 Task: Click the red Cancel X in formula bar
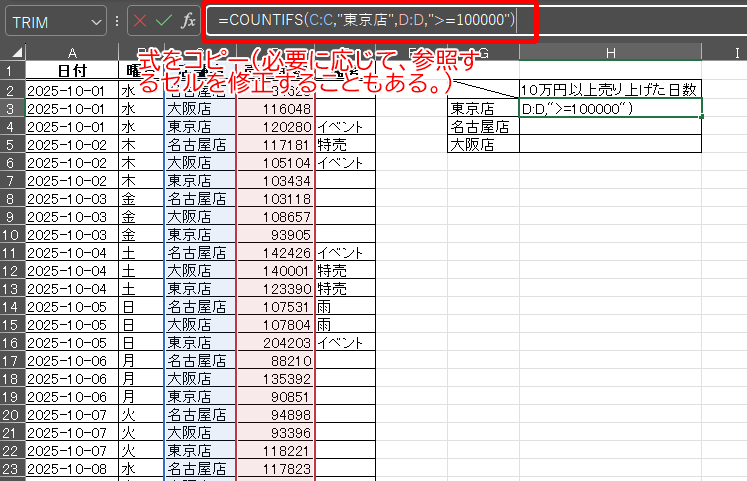139,21
